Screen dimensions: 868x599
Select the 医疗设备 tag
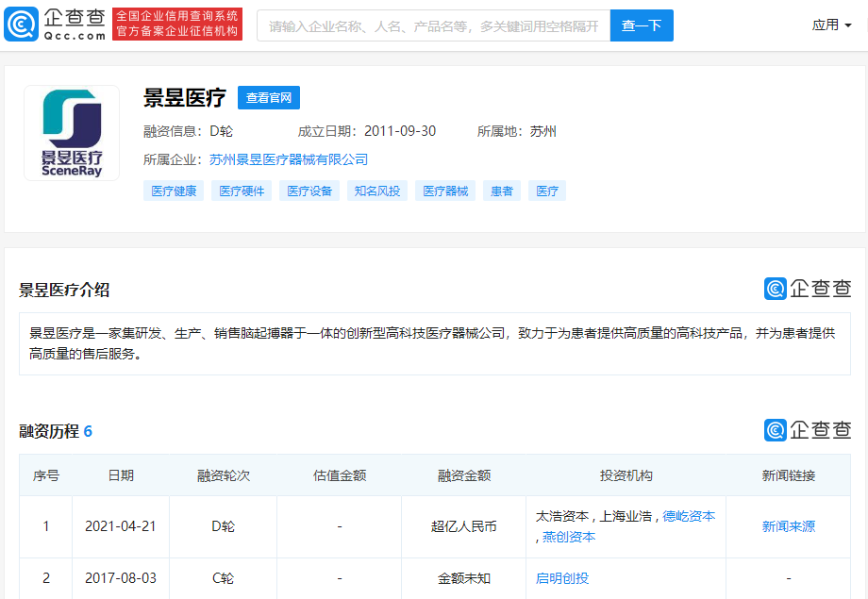click(x=309, y=191)
